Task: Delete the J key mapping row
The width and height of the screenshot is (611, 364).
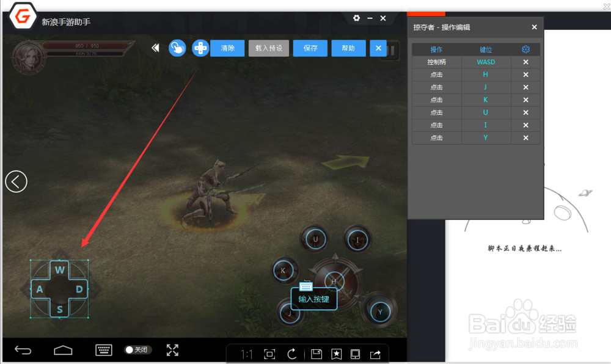Action: click(x=525, y=87)
